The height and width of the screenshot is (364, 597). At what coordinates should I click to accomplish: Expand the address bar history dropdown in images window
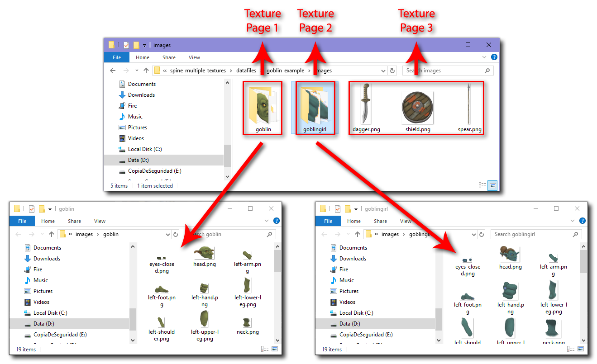point(383,71)
